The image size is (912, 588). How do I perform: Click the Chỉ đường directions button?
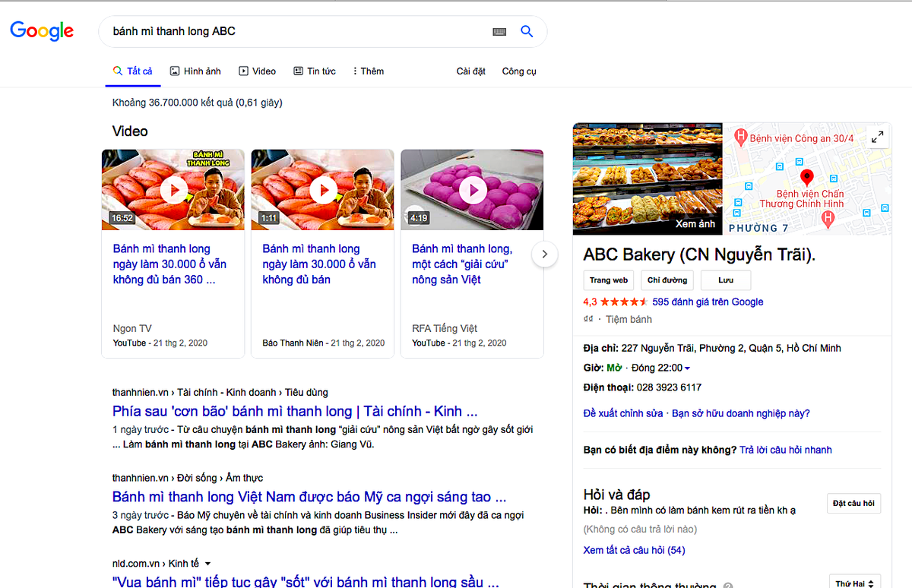coord(667,280)
